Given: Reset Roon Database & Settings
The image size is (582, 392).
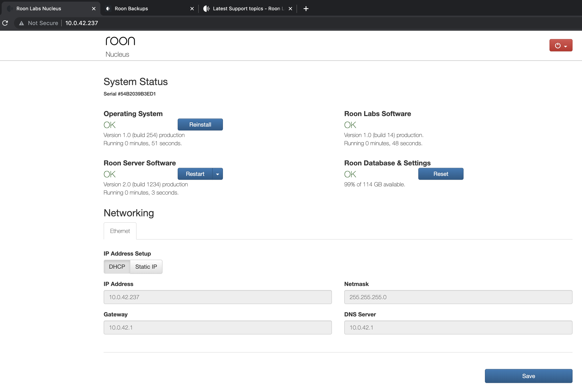Looking at the screenshot, I should 440,174.
